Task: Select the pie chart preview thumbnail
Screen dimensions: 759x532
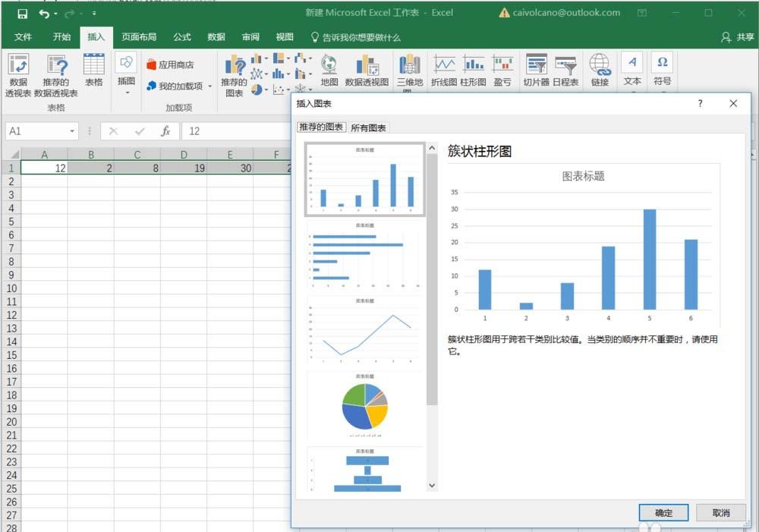Action: (364, 408)
